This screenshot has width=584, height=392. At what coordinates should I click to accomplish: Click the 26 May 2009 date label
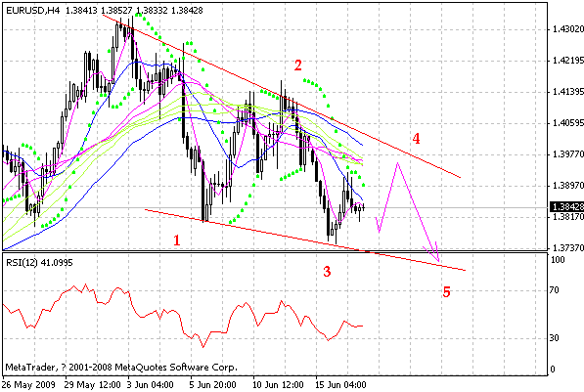(29, 385)
